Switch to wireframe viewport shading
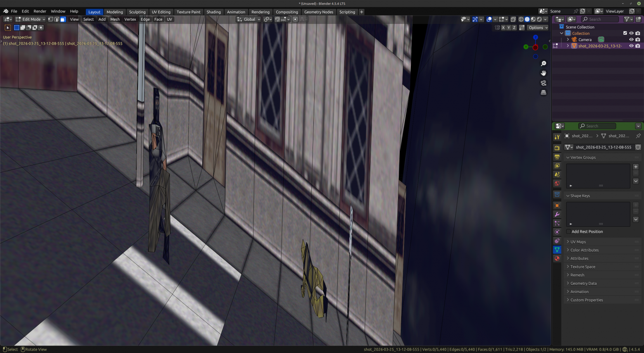The image size is (644, 353). coord(521,19)
